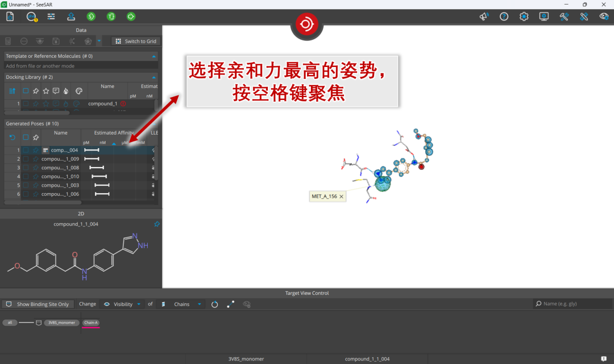Open the green T docking mode icon

point(111,16)
